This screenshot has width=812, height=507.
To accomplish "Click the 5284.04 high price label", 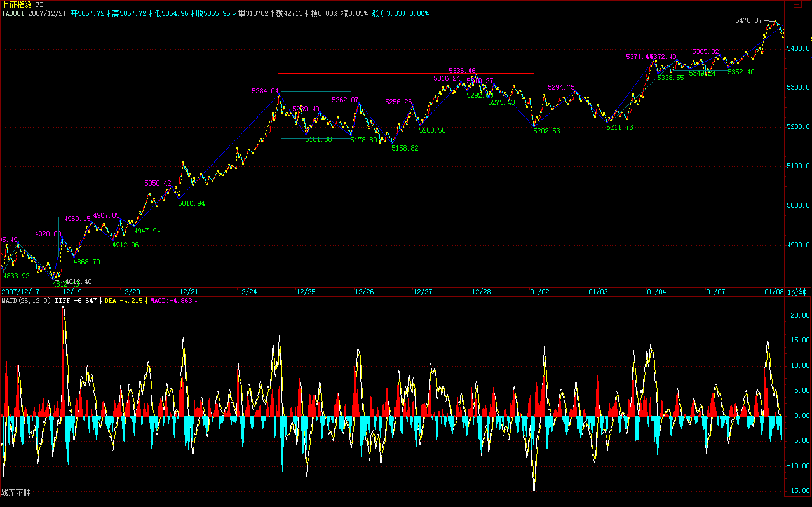I will [264, 91].
